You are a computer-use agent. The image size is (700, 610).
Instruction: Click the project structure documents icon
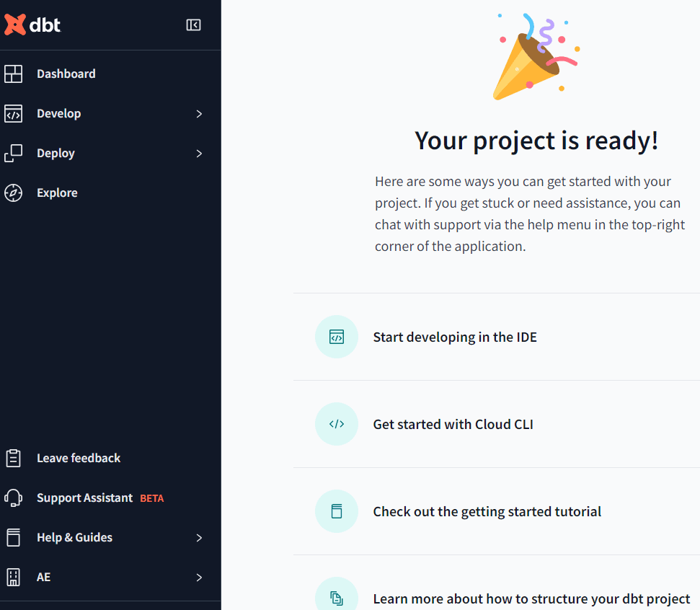tap(337, 598)
